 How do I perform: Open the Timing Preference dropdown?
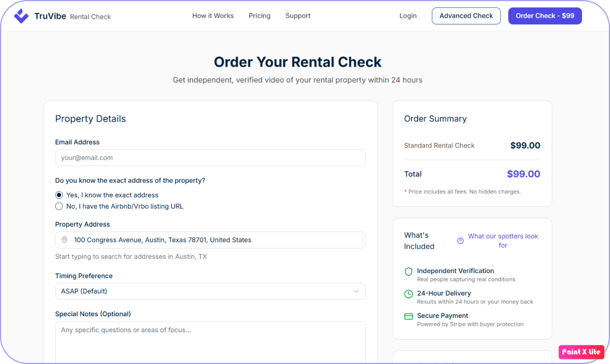(211, 291)
